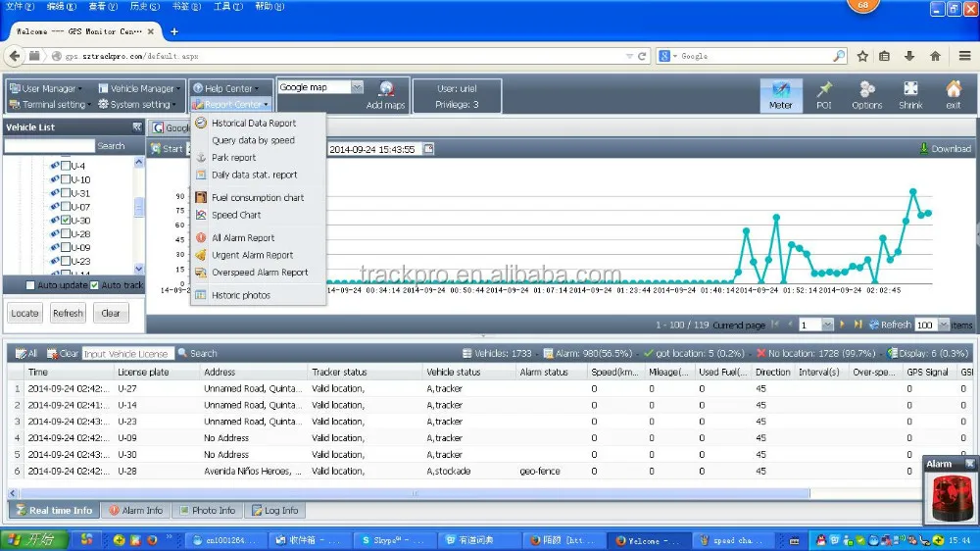980x551 pixels.
Task: Switch to the Alarm Info tab
Action: click(x=135, y=510)
